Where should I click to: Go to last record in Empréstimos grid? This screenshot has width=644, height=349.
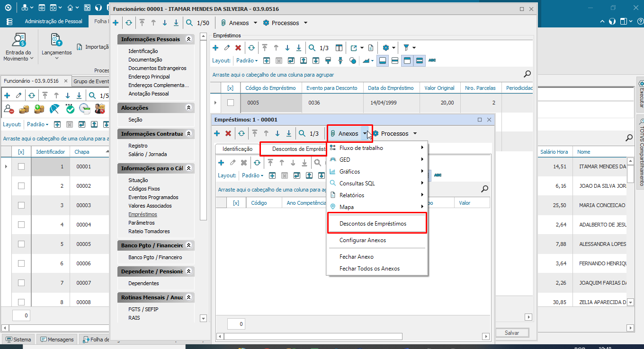[299, 48]
